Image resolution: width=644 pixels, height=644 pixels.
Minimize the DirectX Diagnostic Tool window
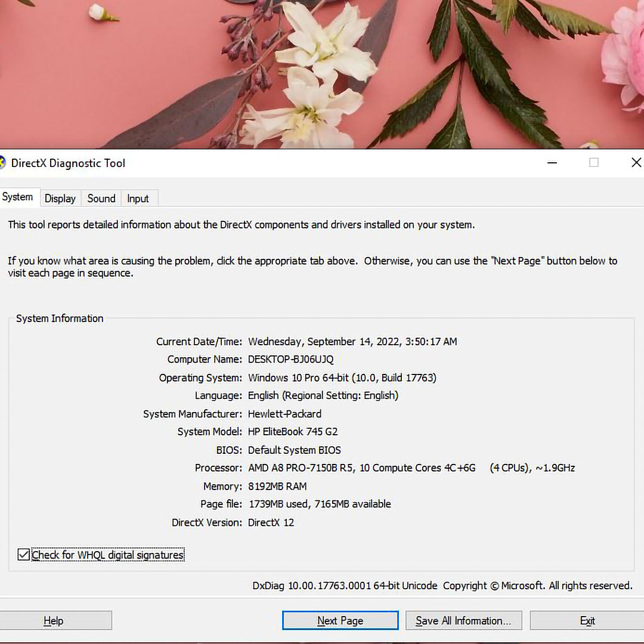(552, 163)
